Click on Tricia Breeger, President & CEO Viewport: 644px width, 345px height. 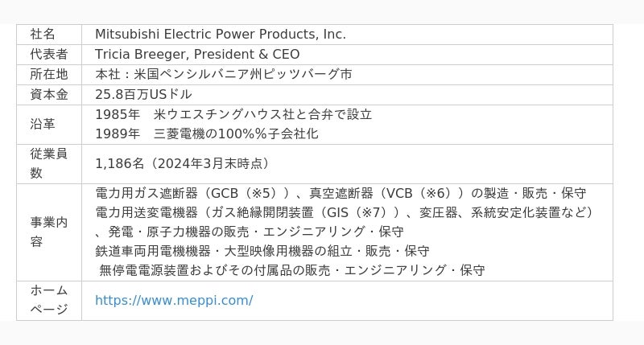pyautogui.click(x=197, y=55)
